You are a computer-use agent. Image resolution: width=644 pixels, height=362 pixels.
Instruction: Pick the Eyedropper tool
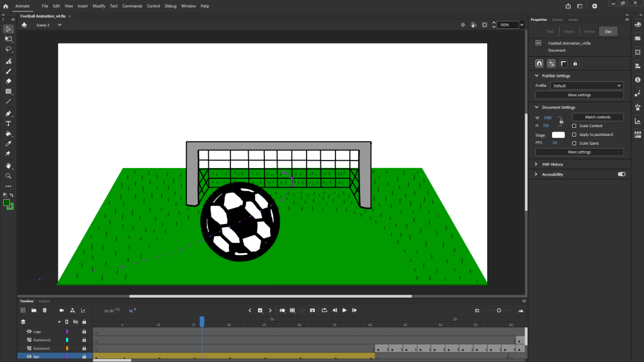coord(9,144)
